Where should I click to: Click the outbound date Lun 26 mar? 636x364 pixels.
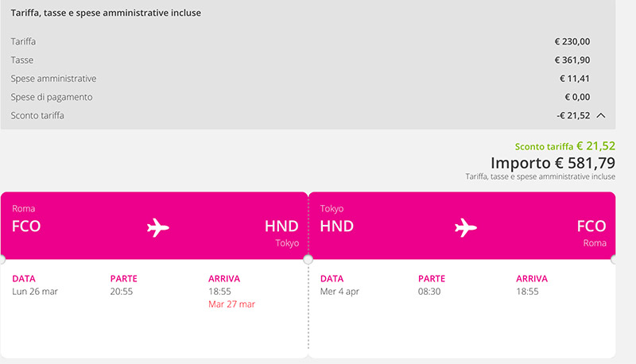point(35,292)
